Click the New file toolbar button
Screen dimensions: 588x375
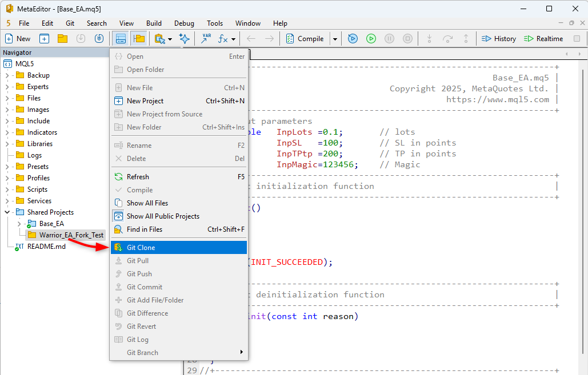point(17,39)
